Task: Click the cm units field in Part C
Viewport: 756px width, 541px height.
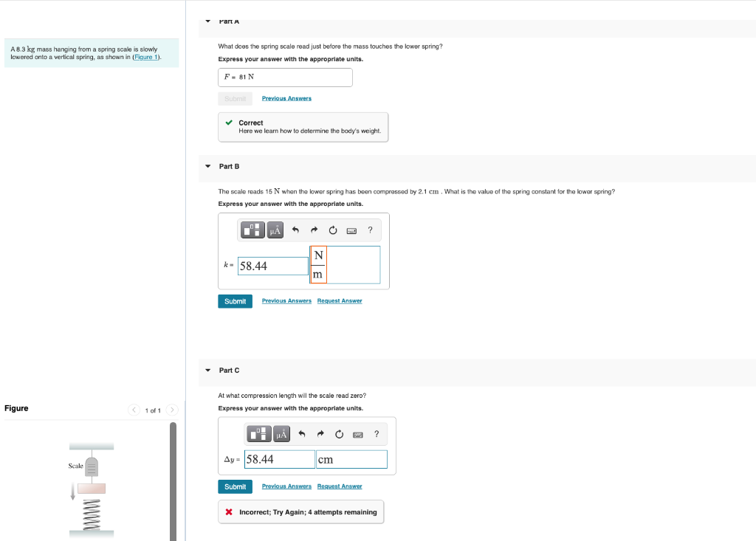Action: [x=351, y=460]
